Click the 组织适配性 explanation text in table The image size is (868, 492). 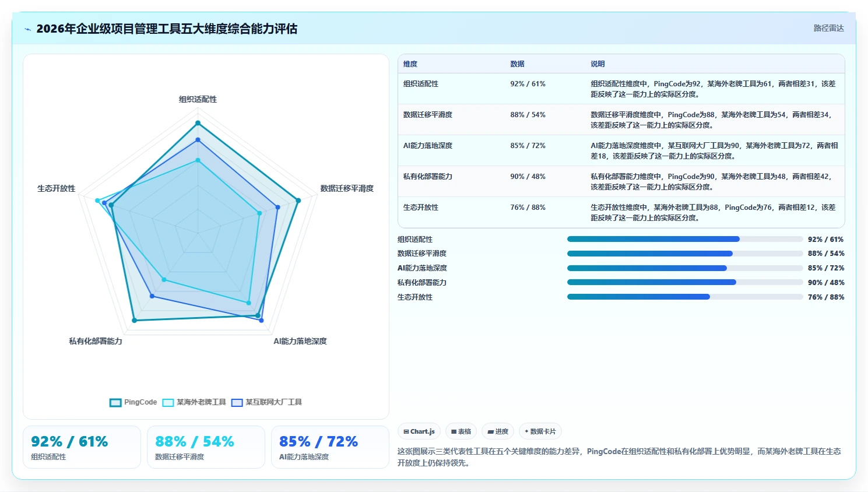713,89
